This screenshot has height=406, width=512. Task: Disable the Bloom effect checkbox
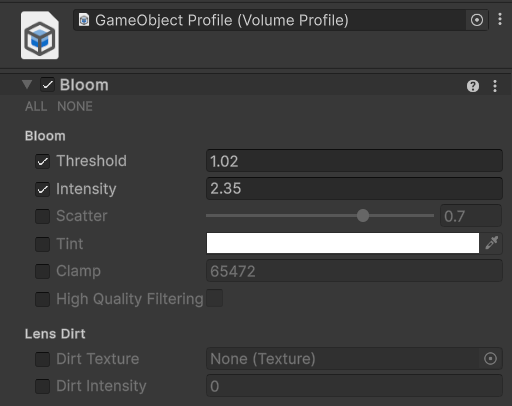[x=47, y=85]
